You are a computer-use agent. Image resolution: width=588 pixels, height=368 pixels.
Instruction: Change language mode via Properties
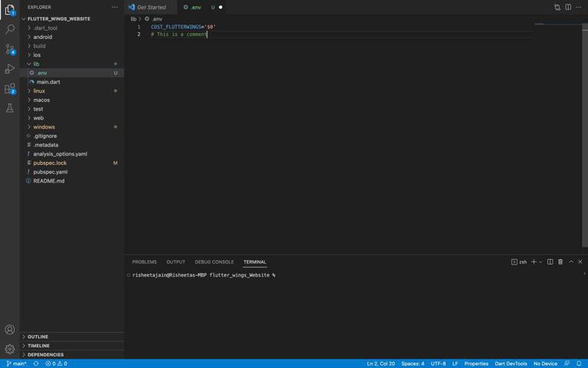[x=476, y=363]
